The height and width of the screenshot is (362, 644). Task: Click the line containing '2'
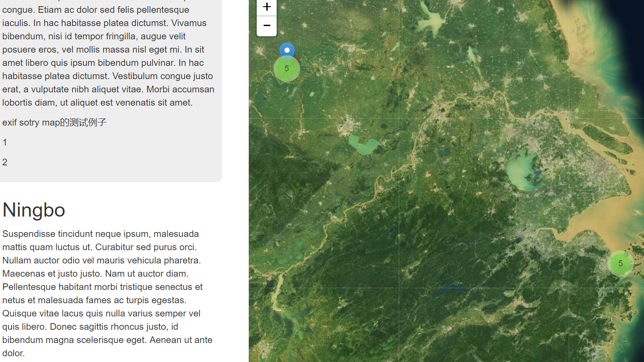[5, 162]
